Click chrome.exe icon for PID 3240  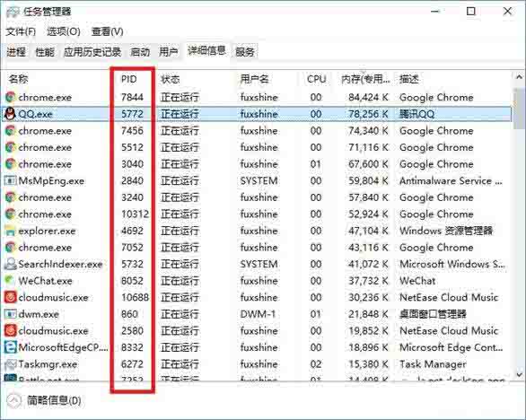pyautogui.click(x=11, y=197)
